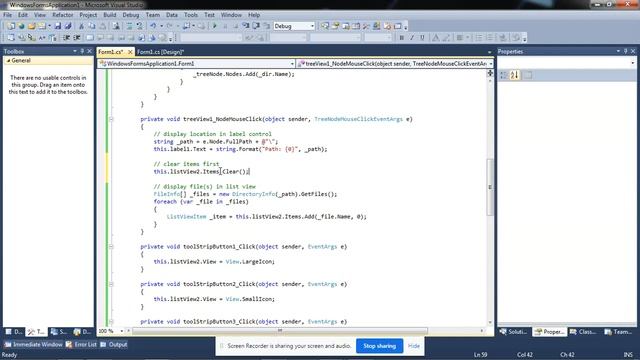
Task: Save Form1.cs with the Save icon
Action: [58, 26]
